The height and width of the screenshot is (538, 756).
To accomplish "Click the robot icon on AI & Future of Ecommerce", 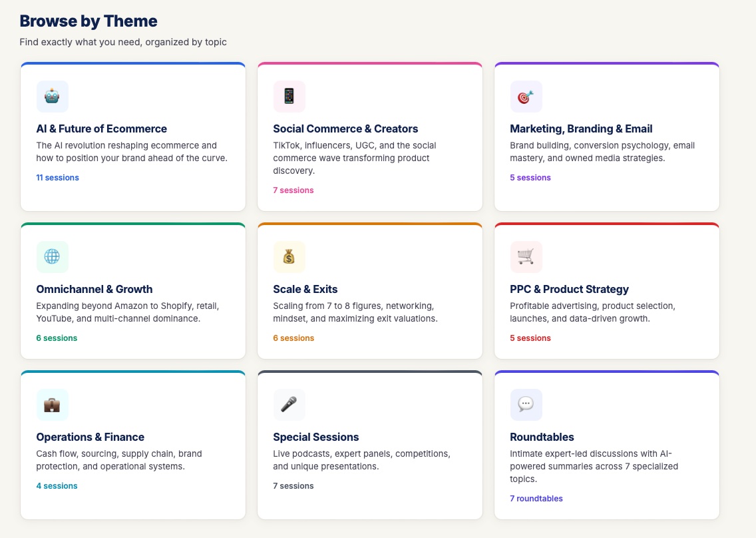I will [52, 97].
